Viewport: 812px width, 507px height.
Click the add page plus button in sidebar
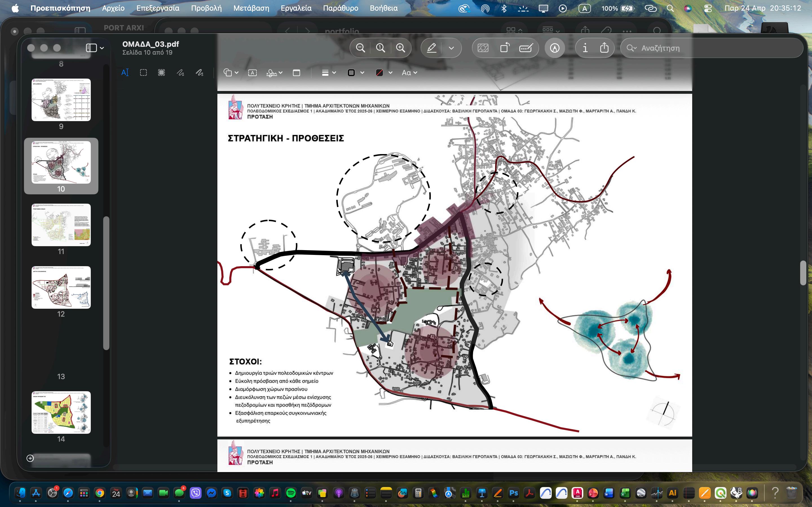coord(30,458)
